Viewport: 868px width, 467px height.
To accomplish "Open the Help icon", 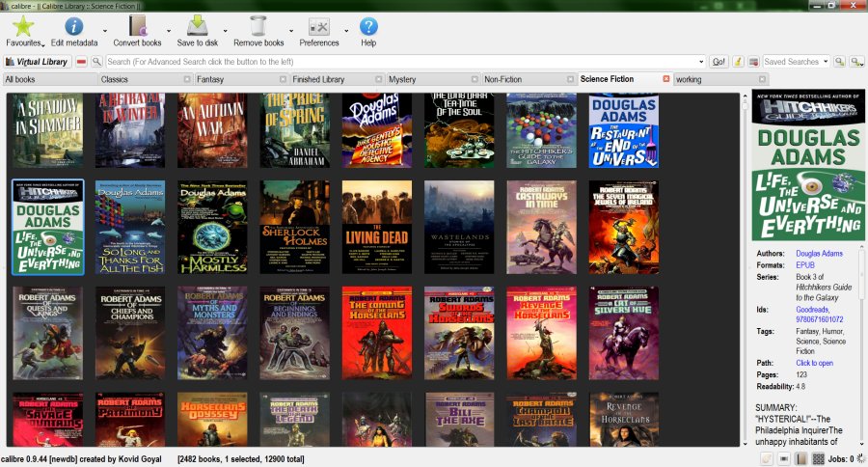I will (368, 27).
